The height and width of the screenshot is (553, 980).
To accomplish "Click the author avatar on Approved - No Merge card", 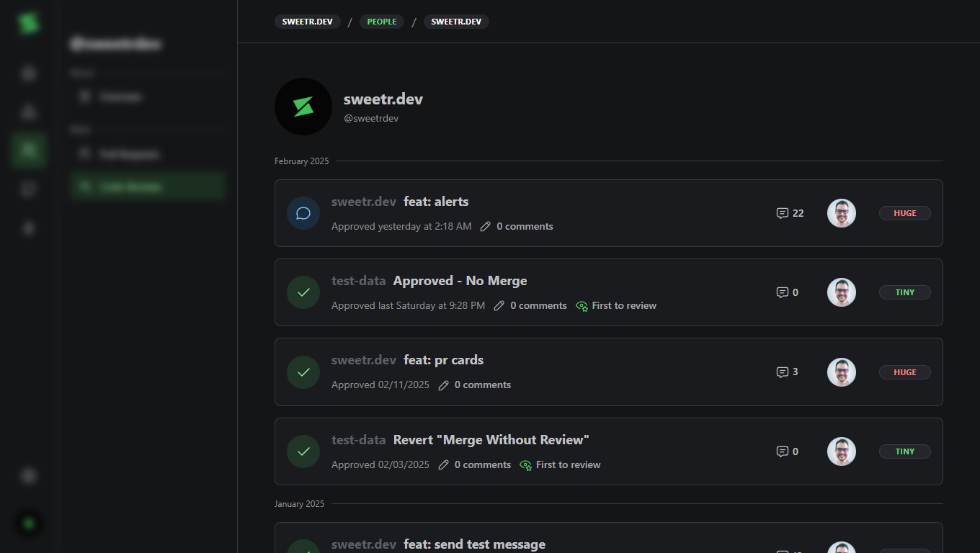I will (x=842, y=292).
